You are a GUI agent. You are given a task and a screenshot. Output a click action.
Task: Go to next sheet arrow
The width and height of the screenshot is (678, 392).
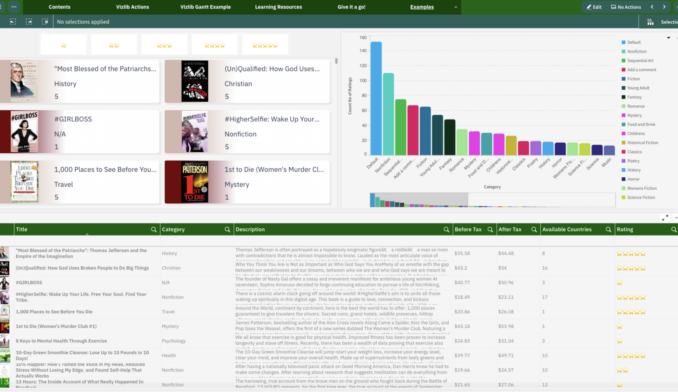[664, 7]
